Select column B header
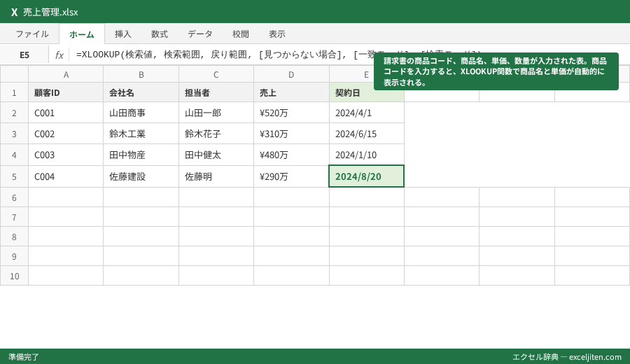The image size is (630, 364). coord(141,74)
